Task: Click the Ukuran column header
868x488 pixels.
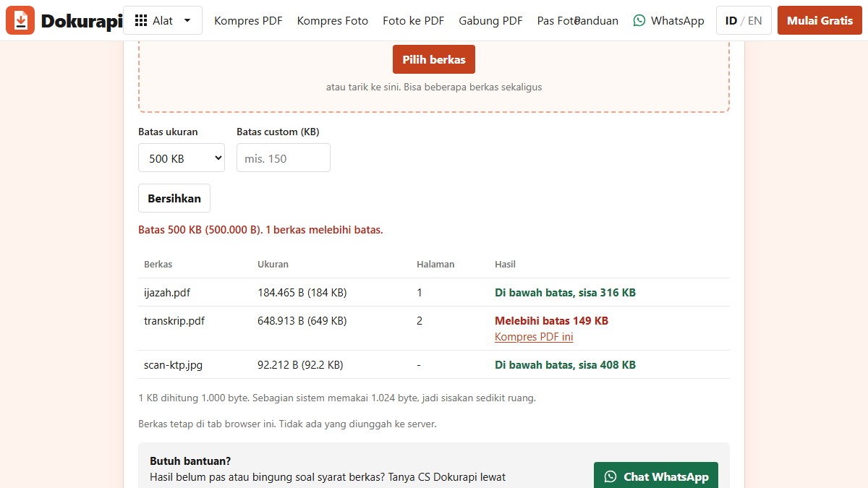Action: click(x=273, y=264)
